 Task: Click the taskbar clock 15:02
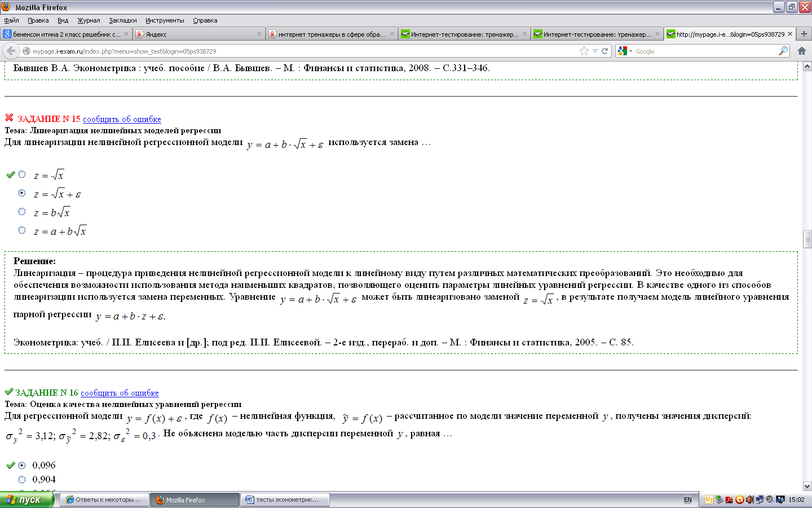point(796,500)
